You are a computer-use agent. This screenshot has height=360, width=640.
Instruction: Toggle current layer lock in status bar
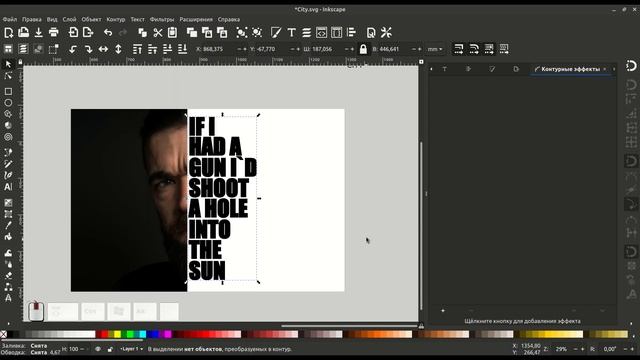click(110, 349)
